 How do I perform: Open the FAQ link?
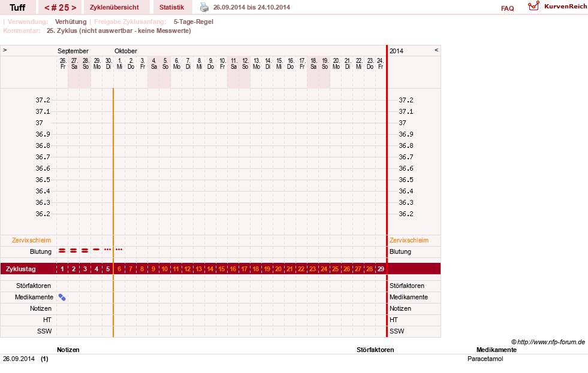click(x=507, y=8)
